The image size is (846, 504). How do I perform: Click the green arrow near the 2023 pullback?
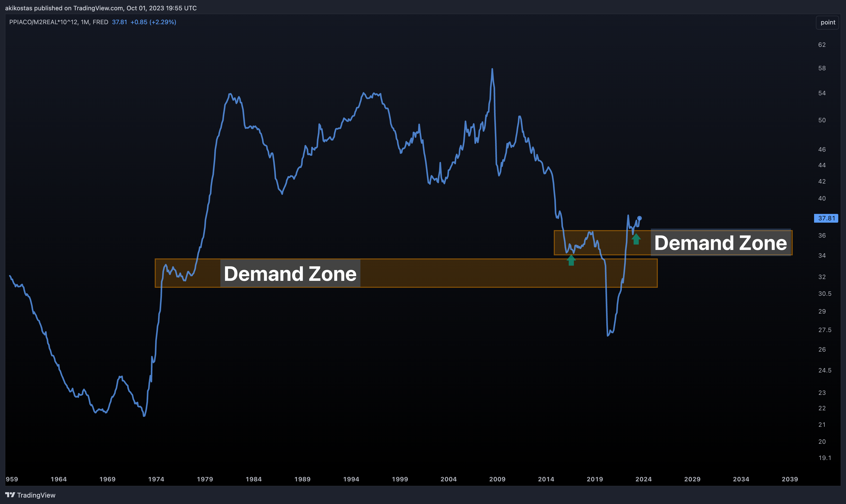pos(636,239)
